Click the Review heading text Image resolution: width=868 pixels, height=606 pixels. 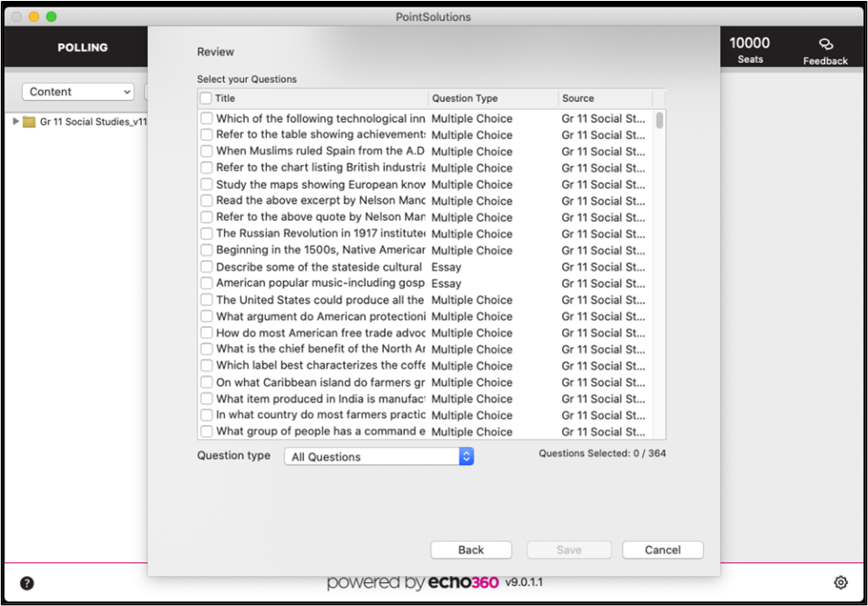pyautogui.click(x=215, y=52)
